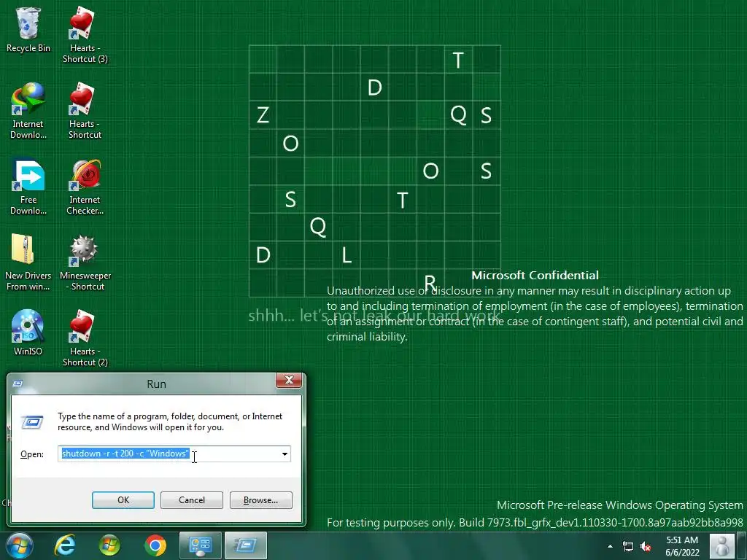Switch to the Control Panel taskbar button

(x=200, y=545)
